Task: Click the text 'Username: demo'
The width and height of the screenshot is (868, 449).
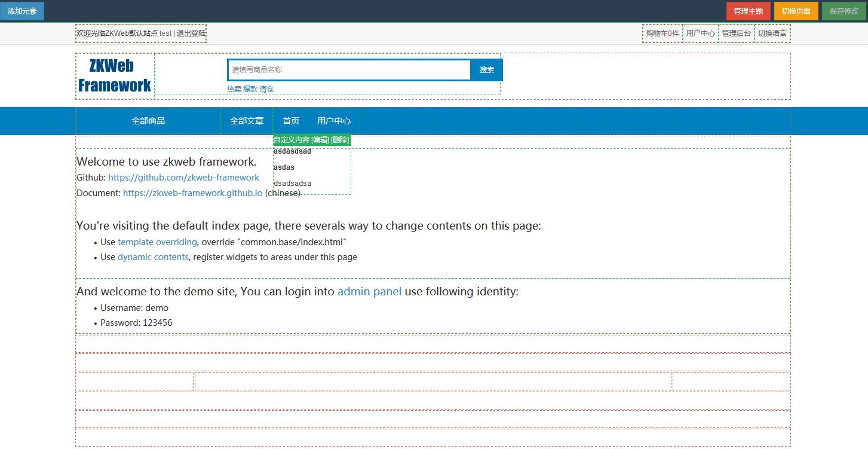Action: [134, 308]
